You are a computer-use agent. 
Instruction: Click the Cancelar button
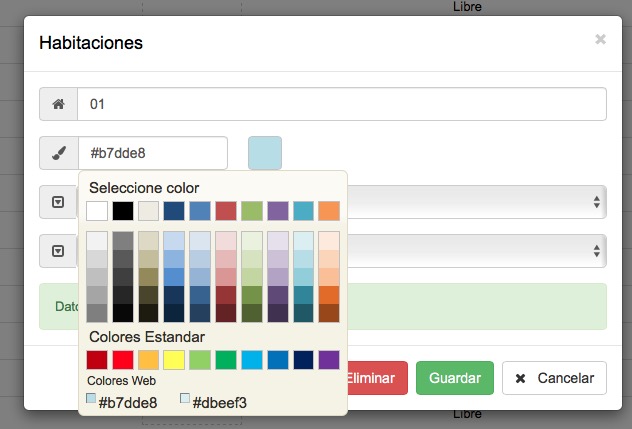(554, 378)
